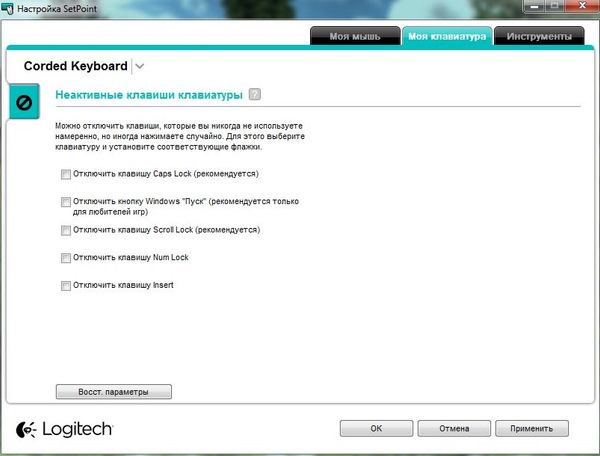This screenshot has width=600, height=456.
Task: Click the label Отключить клавишу Caps Lock
Action: 166,174
